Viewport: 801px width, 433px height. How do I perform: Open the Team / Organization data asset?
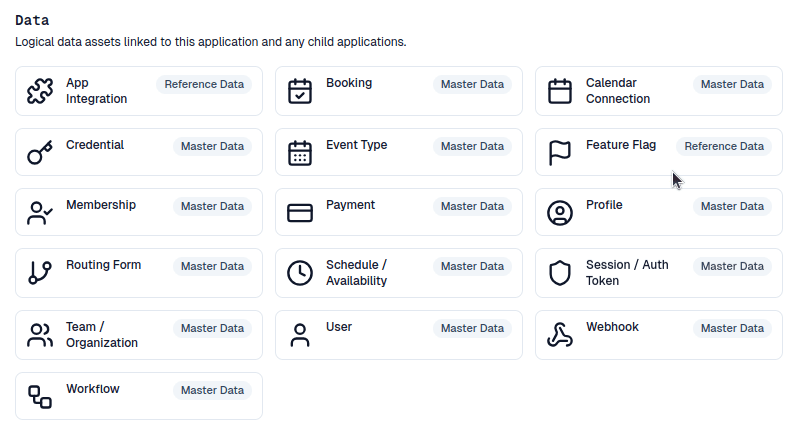point(102,335)
